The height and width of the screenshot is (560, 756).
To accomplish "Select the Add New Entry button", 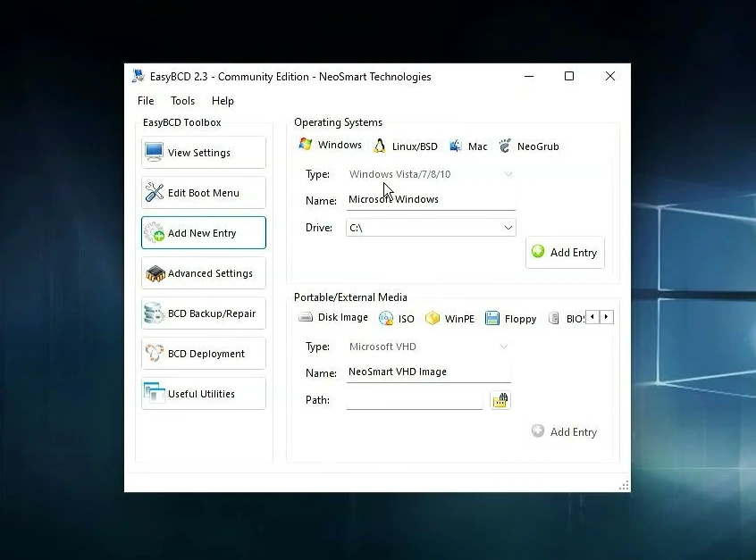I will tap(204, 233).
